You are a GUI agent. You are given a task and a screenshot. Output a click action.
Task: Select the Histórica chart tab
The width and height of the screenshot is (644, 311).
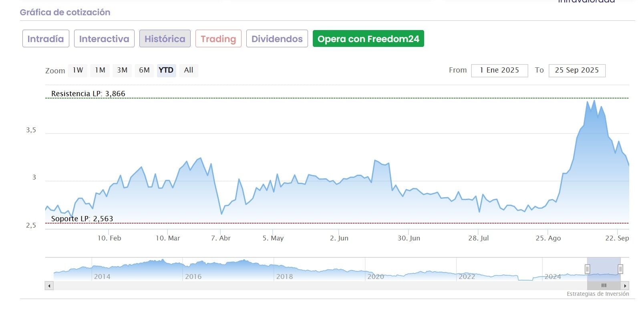165,39
